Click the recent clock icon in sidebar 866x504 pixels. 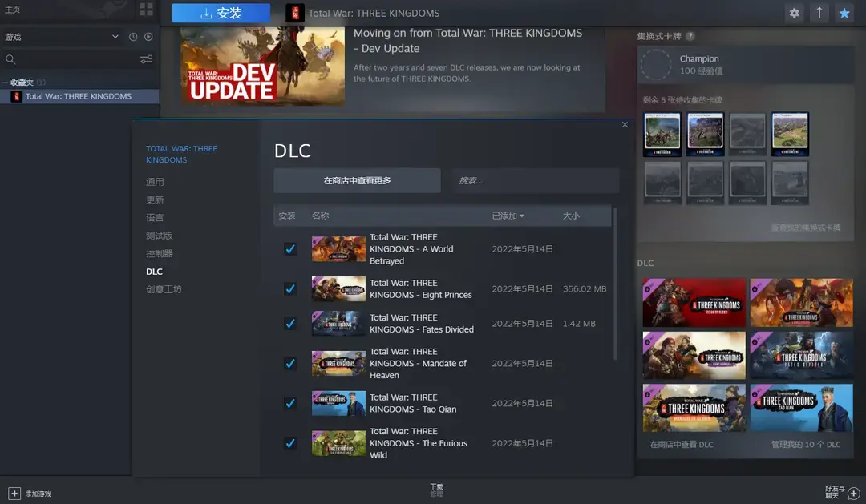point(133,37)
